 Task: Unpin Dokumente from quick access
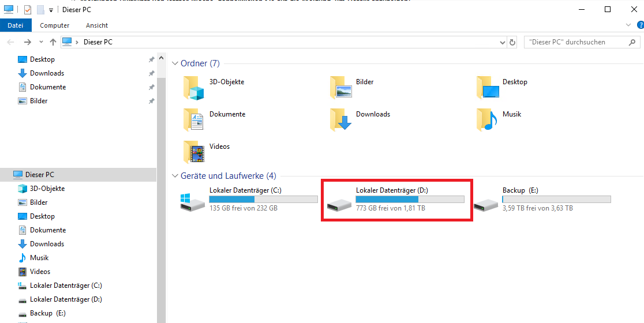pos(152,88)
